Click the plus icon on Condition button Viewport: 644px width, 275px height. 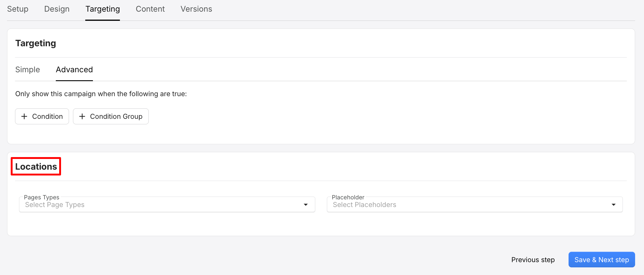(24, 116)
